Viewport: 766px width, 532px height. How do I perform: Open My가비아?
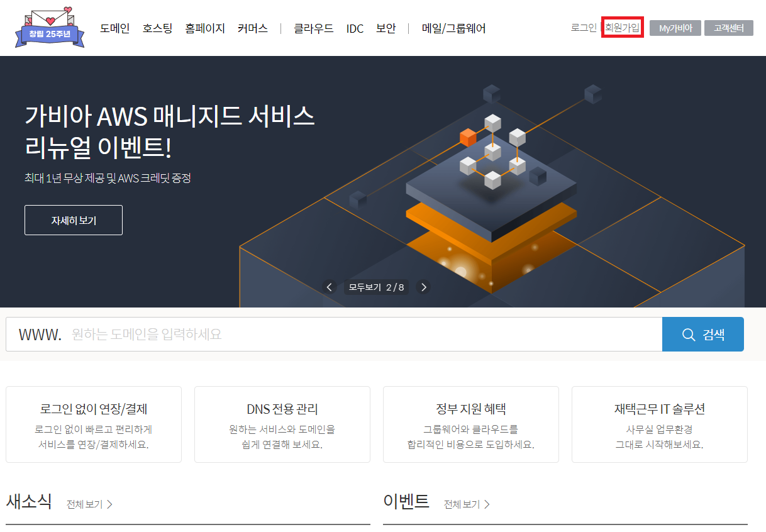675,27
